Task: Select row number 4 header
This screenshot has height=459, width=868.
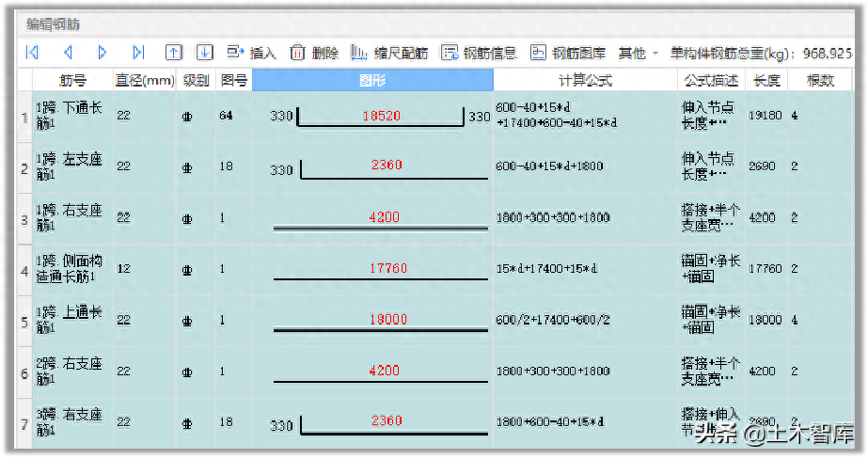Action: click(x=24, y=271)
